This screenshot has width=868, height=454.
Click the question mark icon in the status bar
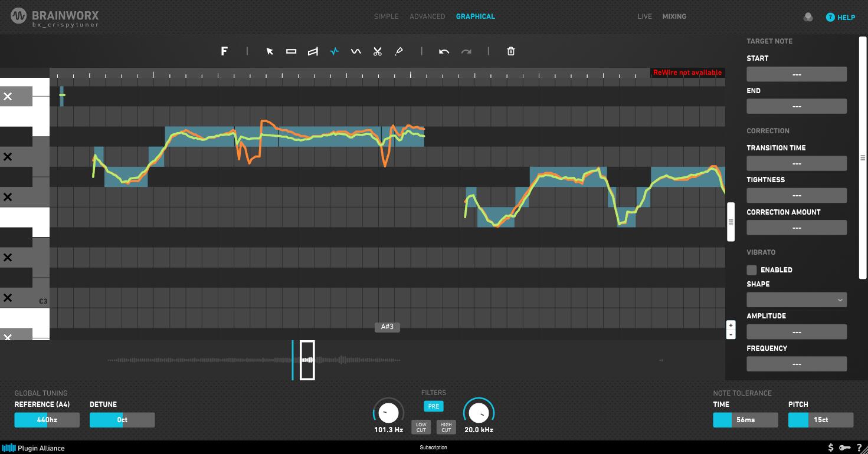(860, 448)
